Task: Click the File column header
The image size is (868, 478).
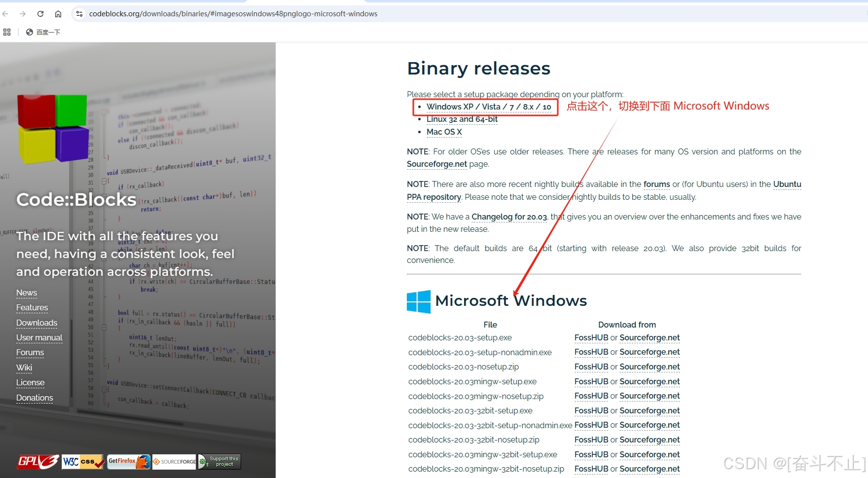Action: point(490,325)
